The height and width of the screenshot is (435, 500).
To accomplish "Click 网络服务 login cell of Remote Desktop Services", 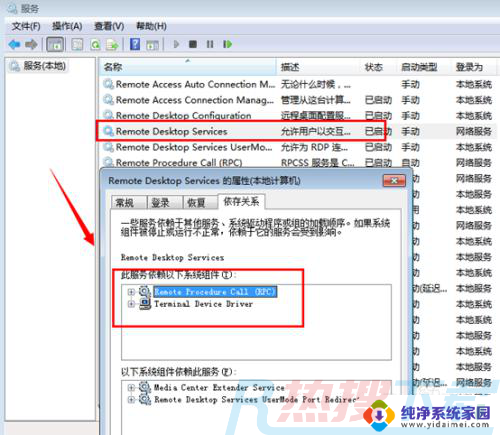I will (474, 131).
